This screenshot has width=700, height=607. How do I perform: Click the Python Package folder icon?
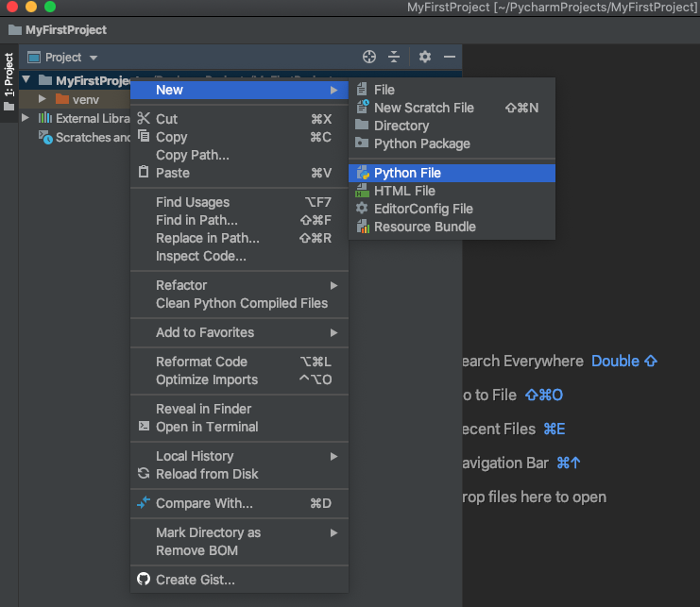coord(362,143)
